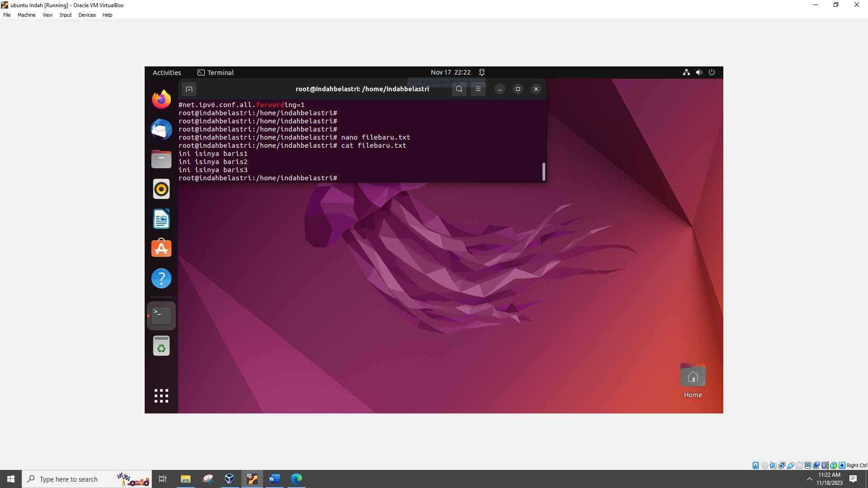Screen dimensions: 868x488
Task: Open VirtualBox View menu
Action: pos(47,15)
